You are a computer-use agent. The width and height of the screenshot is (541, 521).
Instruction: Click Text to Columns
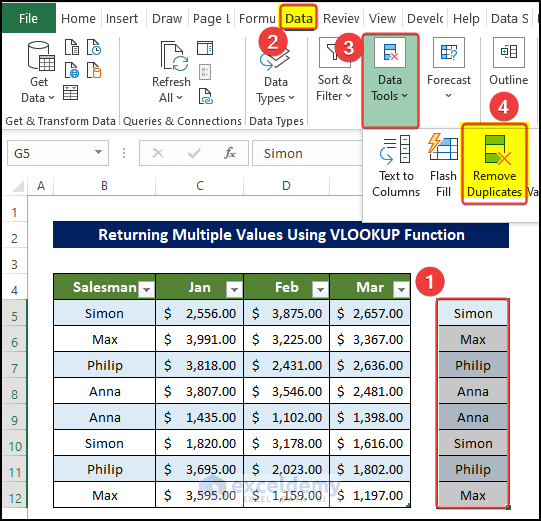pyautogui.click(x=396, y=167)
